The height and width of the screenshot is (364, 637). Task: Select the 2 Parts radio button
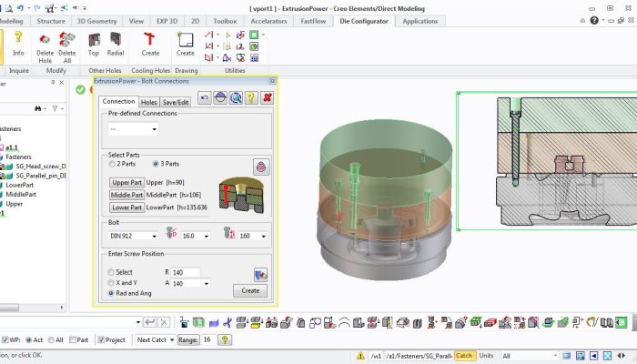pos(112,164)
